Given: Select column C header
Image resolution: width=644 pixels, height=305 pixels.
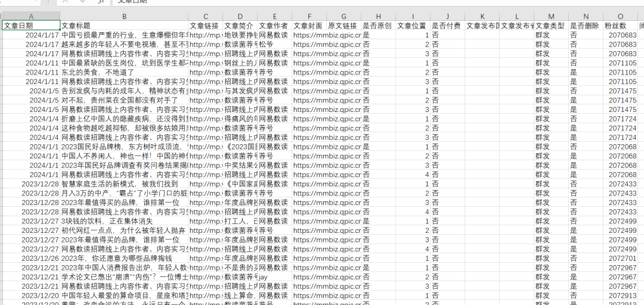Looking at the screenshot, I should click(206, 17).
